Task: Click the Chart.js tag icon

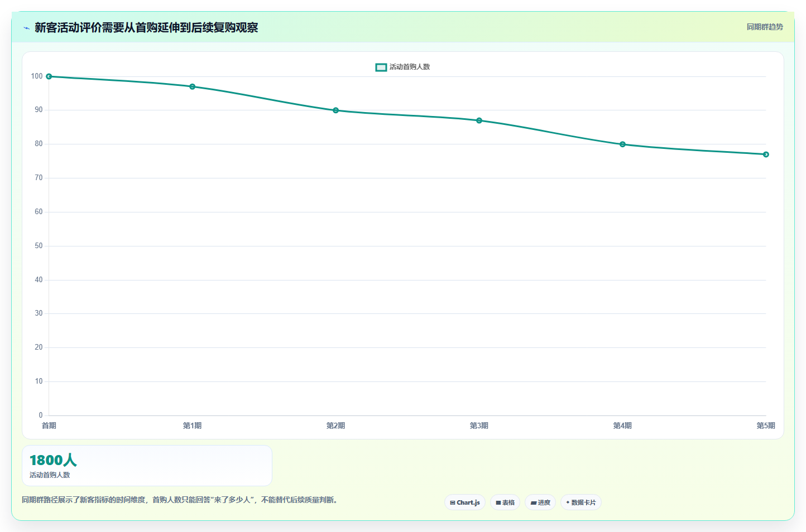Action: click(453, 502)
